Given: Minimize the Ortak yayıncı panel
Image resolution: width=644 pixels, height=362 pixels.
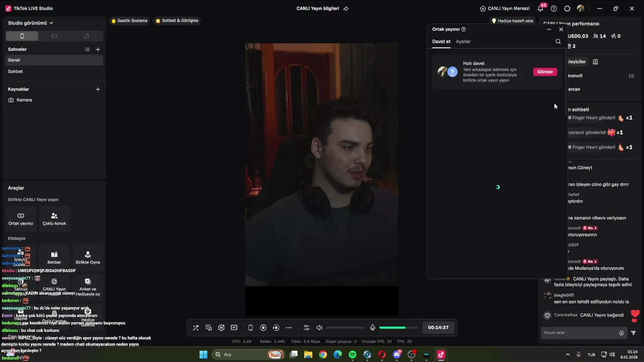Looking at the screenshot, I should (x=549, y=29).
